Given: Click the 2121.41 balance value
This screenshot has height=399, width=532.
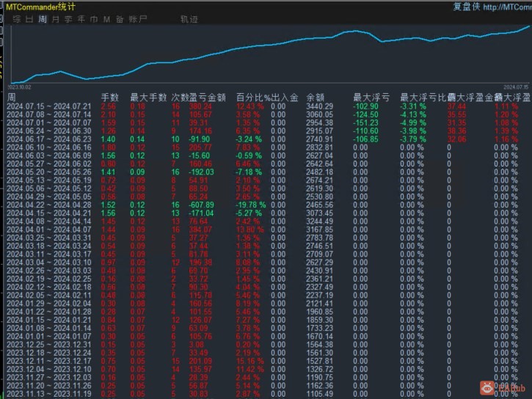Looking at the screenshot, I should tap(320, 304).
